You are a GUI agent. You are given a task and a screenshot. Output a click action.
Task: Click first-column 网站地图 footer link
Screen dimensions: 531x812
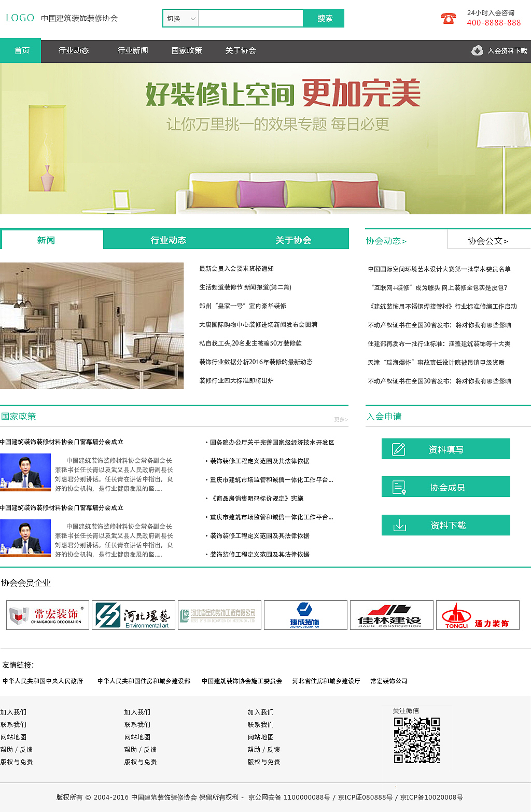(x=13, y=737)
